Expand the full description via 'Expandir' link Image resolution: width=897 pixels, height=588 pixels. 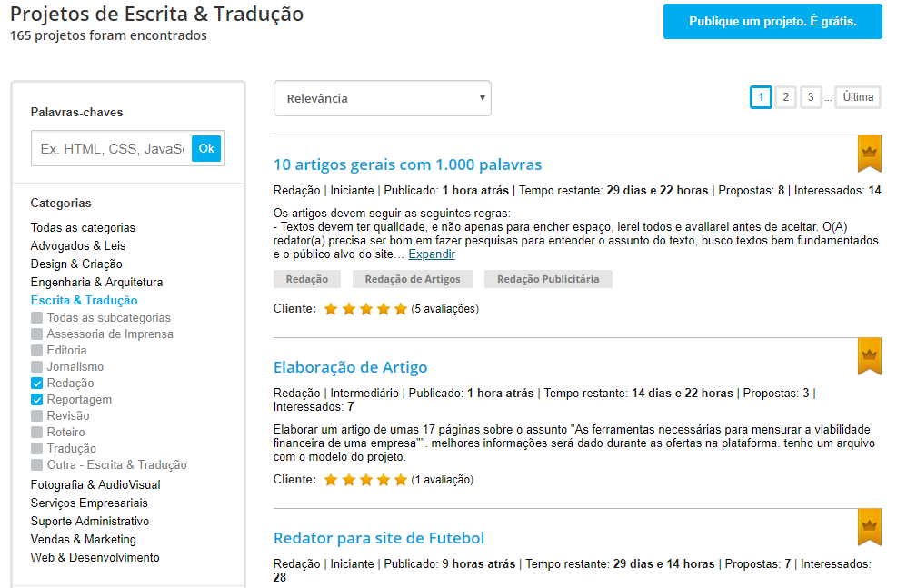(432, 254)
